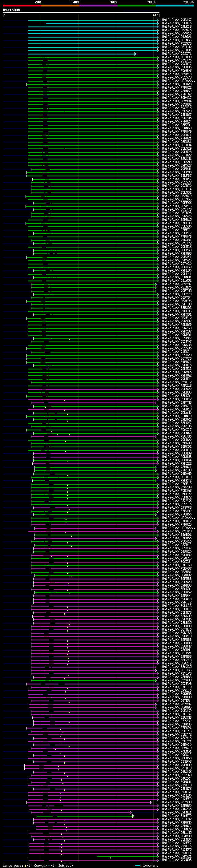
Task: Click the cyan arrowhead ending the UniRef100_Q9SXT1 alignment
Action: 135,54
